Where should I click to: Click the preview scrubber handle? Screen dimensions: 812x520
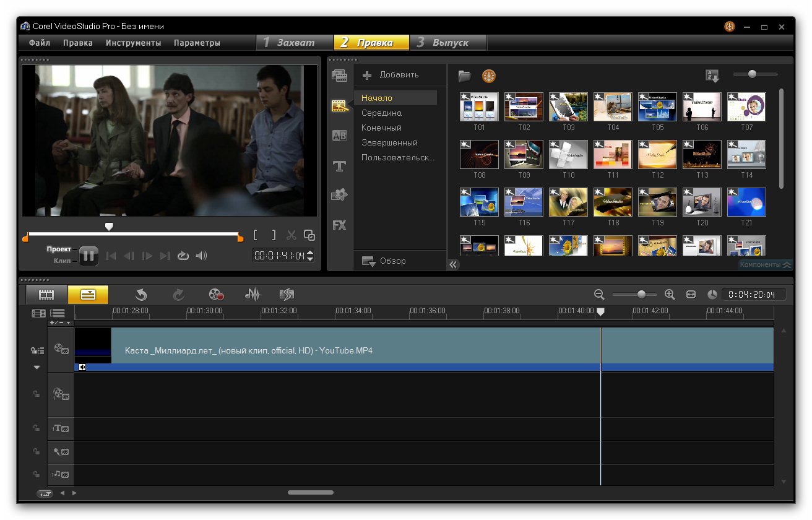[x=109, y=227]
